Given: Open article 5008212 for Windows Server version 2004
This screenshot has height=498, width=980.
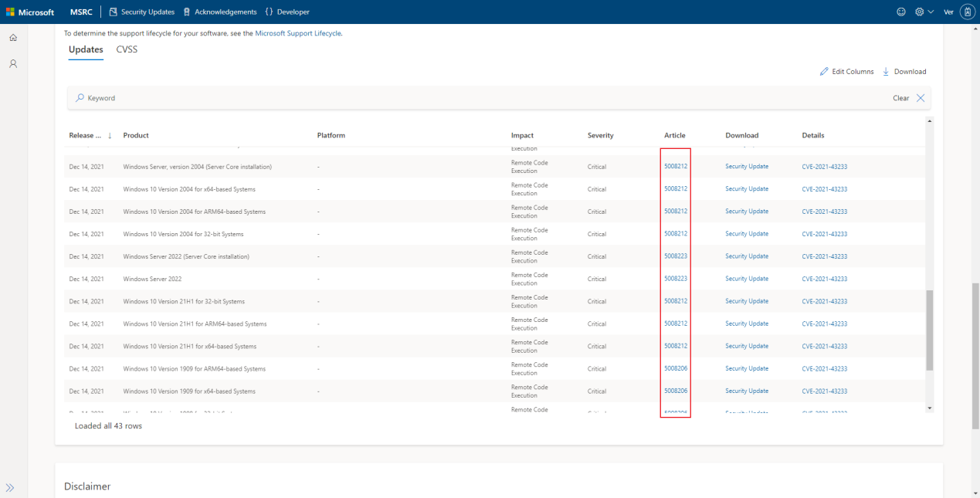Looking at the screenshot, I should 676,166.
